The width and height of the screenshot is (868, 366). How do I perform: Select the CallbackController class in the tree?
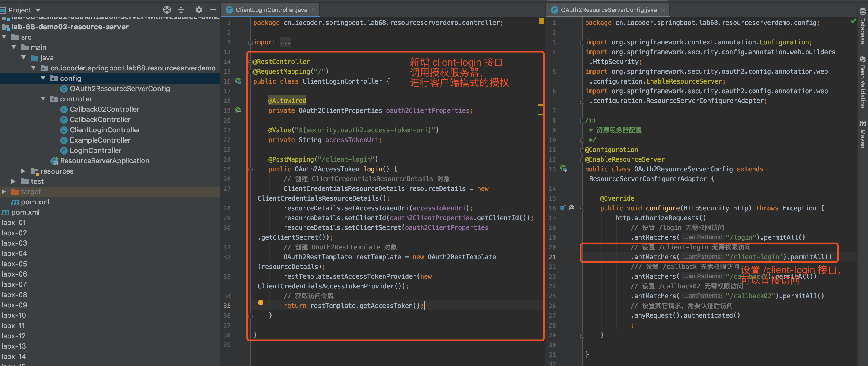(x=100, y=119)
